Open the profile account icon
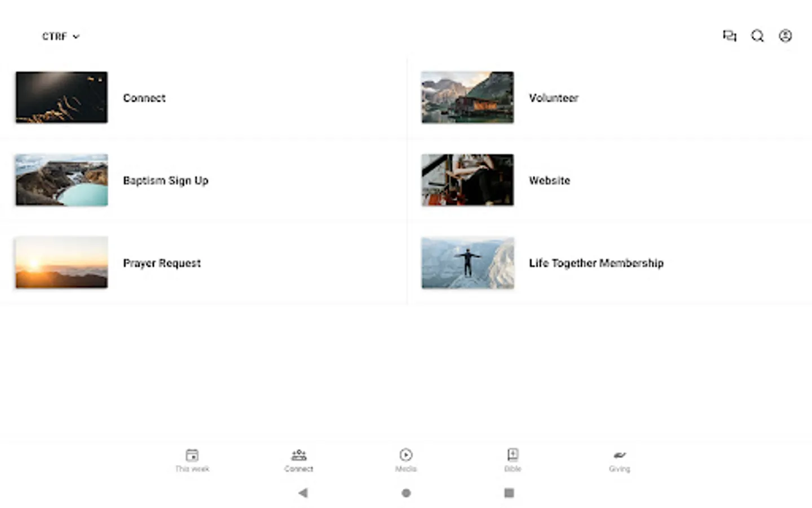Screen dimensions: 812x508 [785, 36]
